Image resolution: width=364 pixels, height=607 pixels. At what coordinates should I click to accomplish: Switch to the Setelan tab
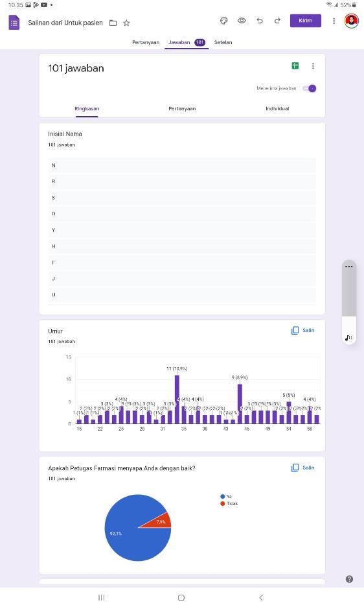coord(223,43)
